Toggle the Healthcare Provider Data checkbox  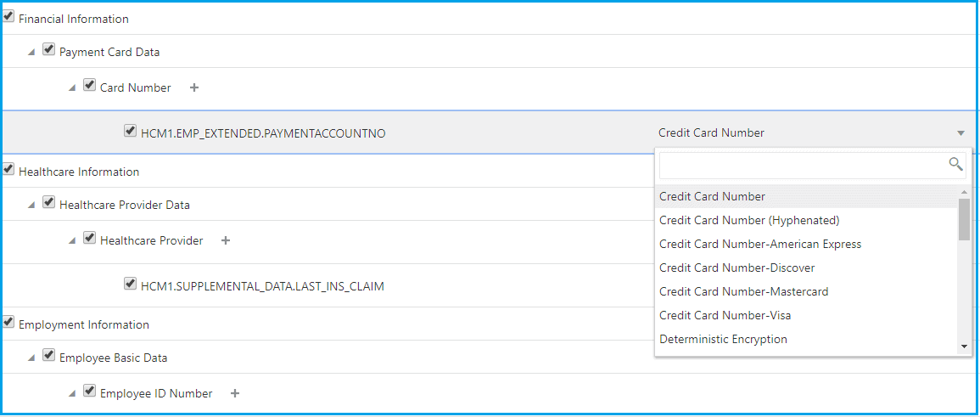point(49,203)
